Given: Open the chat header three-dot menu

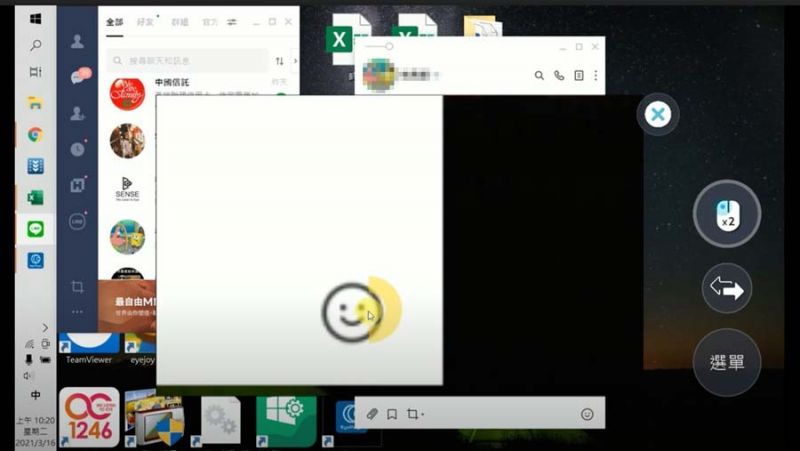Looking at the screenshot, I should coord(596,75).
